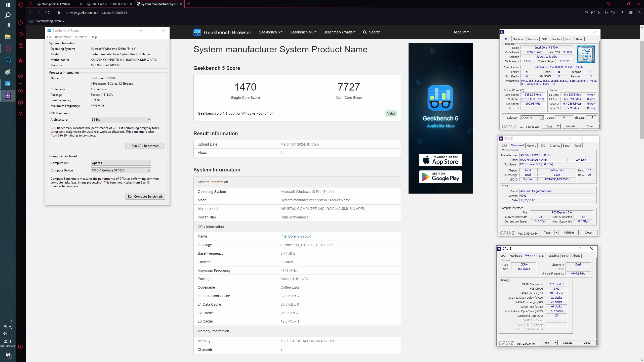Click the Search link in Geekbench nav
Viewport: 644px width, 362px height.
372,32
